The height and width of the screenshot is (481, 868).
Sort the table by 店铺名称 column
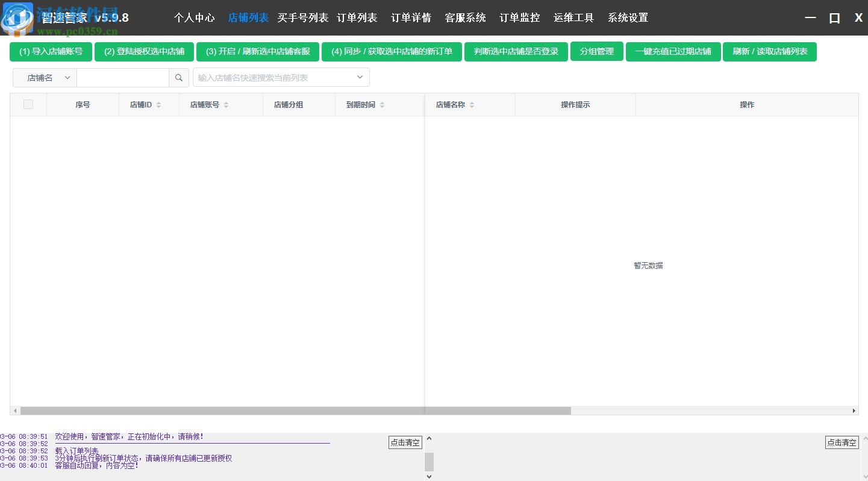coord(470,104)
